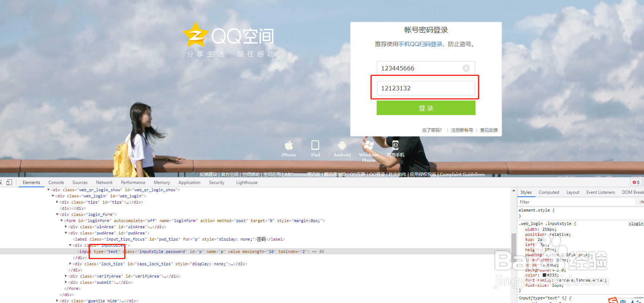Expand the tips div node

(57, 202)
